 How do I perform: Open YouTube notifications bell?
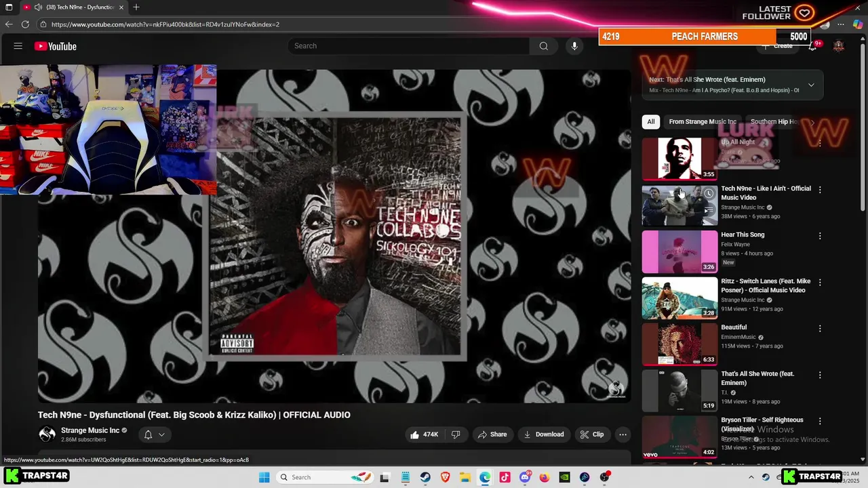812,46
